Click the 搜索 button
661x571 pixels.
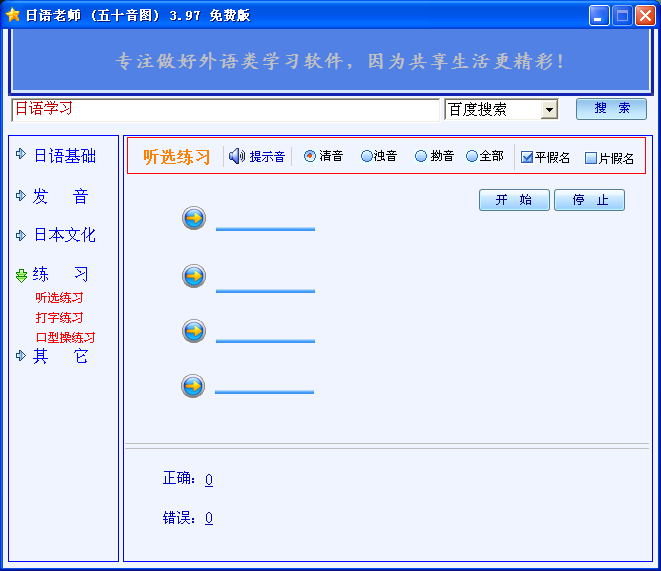tap(611, 109)
